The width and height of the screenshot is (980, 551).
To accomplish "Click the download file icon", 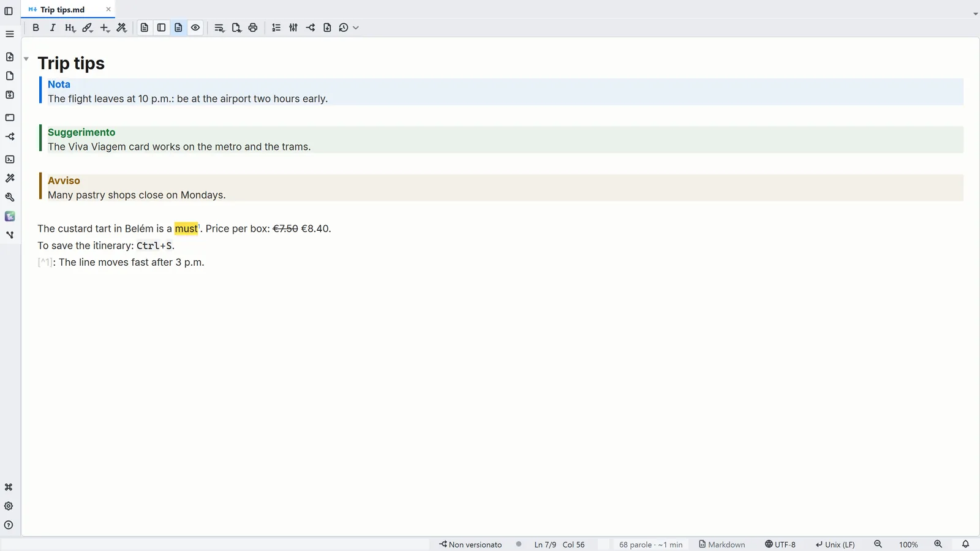I will 327,28.
